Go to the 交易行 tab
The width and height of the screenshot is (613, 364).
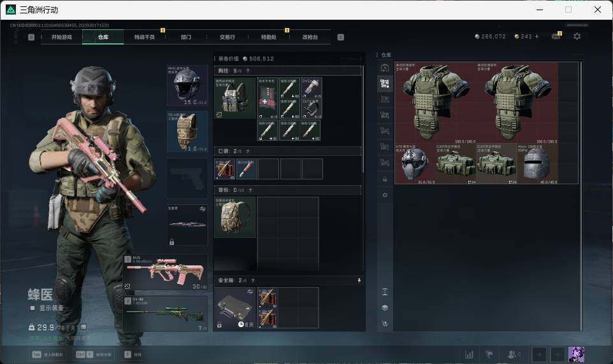pyautogui.click(x=227, y=37)
